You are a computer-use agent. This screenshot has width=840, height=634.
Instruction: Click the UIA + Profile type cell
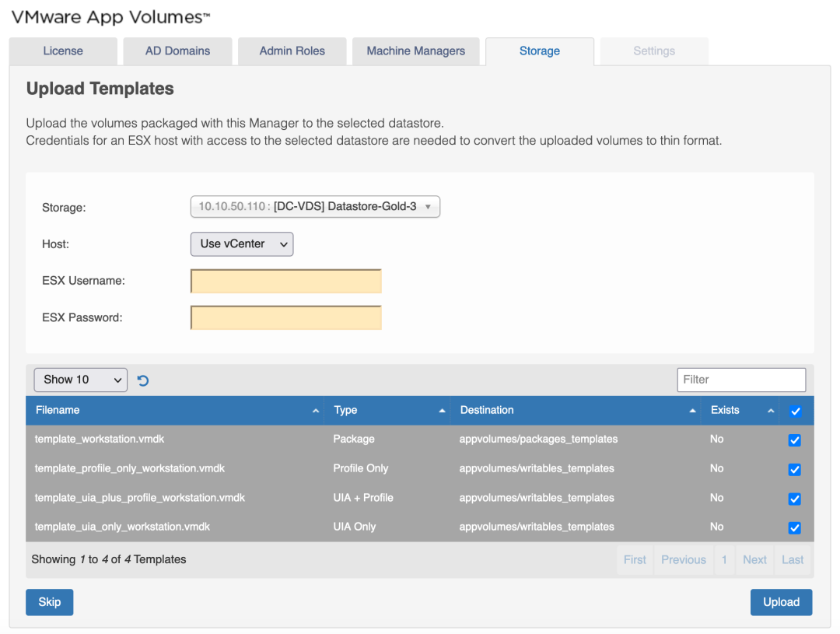363,498
